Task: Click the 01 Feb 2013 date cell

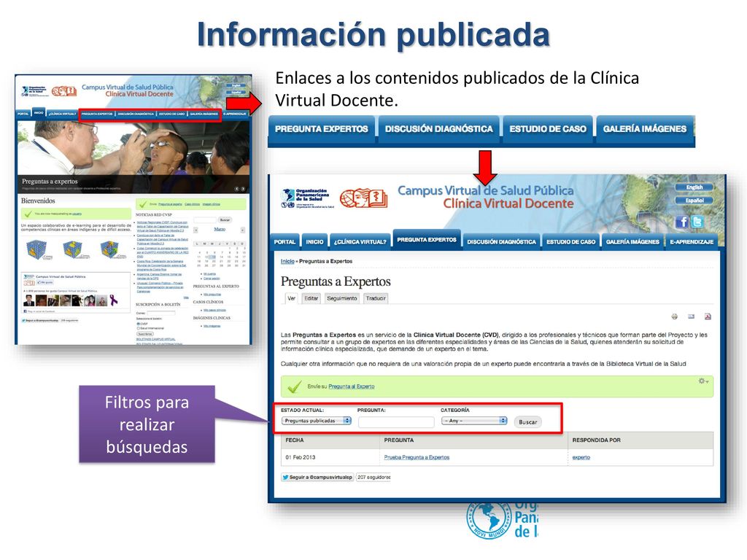Action: (300, 457)
